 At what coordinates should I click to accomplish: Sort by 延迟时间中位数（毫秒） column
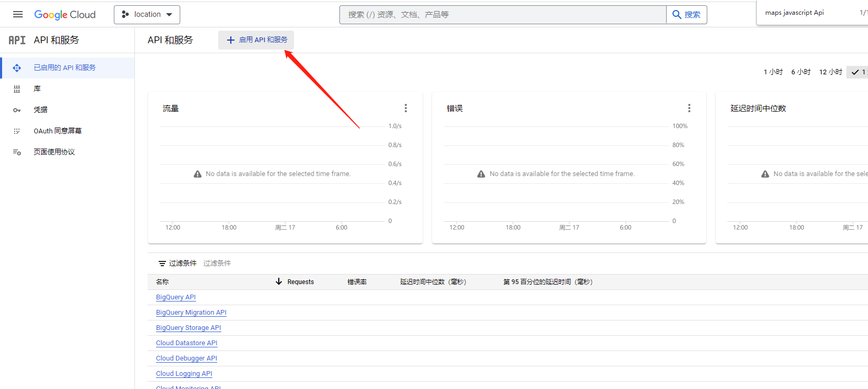pos(433,282)
